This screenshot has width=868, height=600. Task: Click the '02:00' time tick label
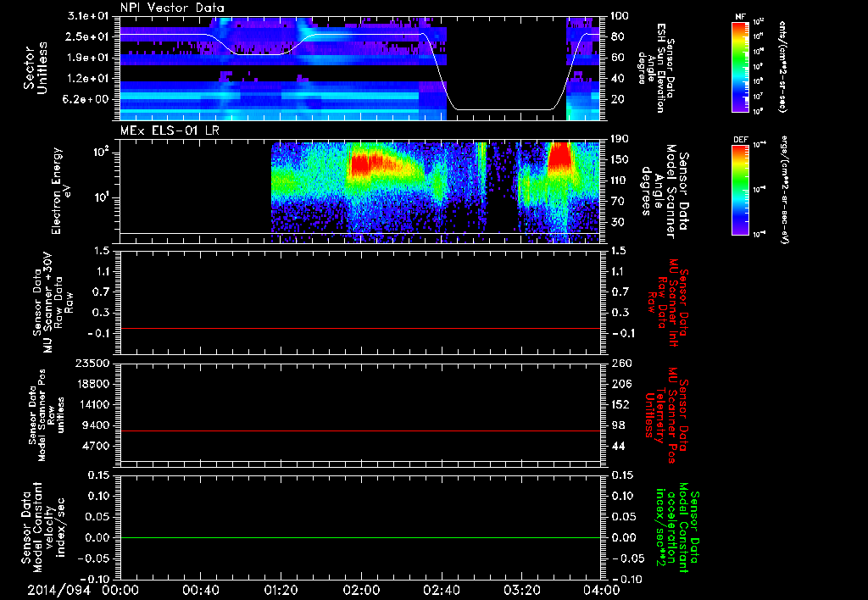click(361, 590)
